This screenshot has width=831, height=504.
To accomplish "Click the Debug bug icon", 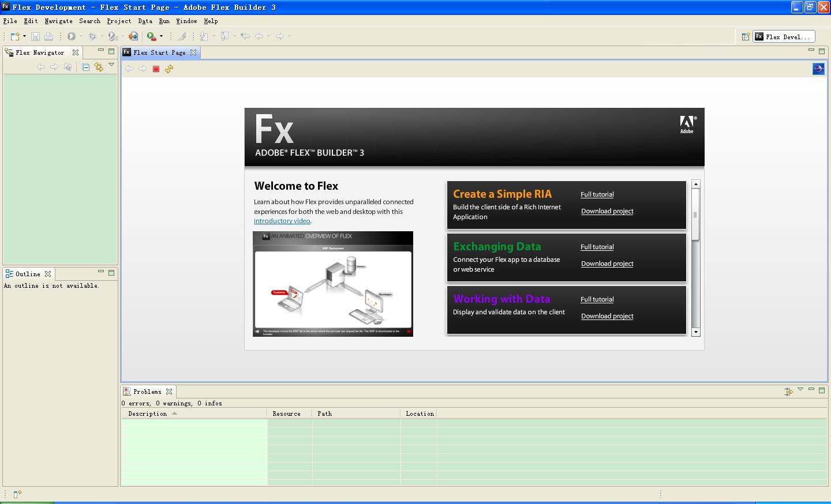I will [92, 36].
